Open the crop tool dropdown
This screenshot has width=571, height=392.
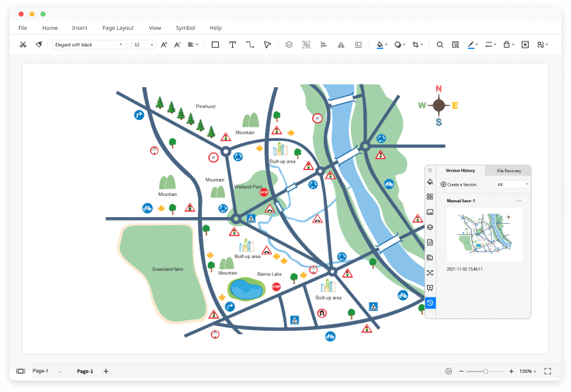pos(417,44)
